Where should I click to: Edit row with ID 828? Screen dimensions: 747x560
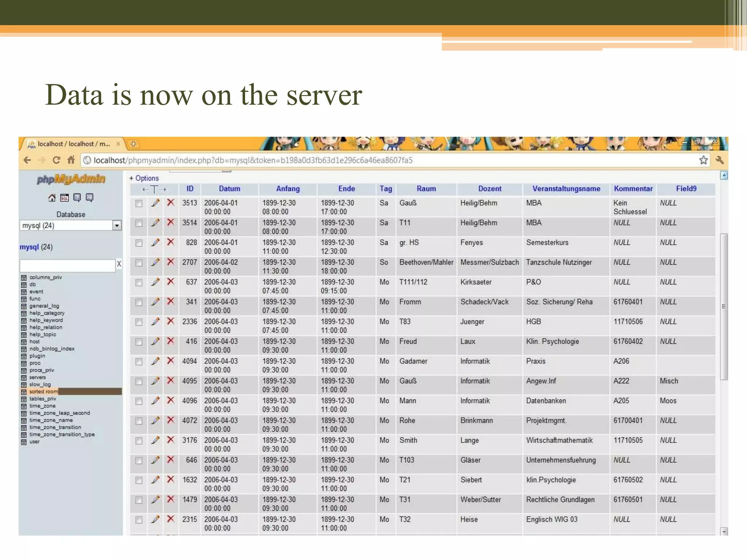pyautogui.click(x=155, y=242)
